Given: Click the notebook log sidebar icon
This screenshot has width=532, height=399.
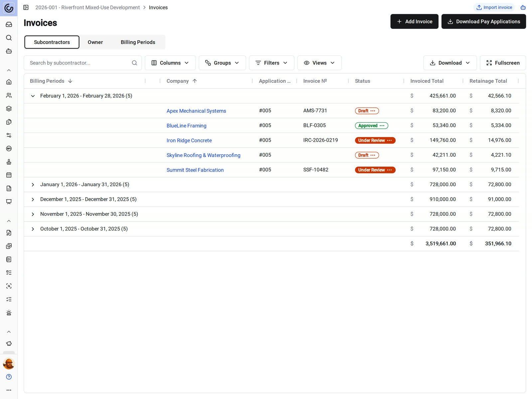Looking at the screenshot, I should tap(9, 259).
